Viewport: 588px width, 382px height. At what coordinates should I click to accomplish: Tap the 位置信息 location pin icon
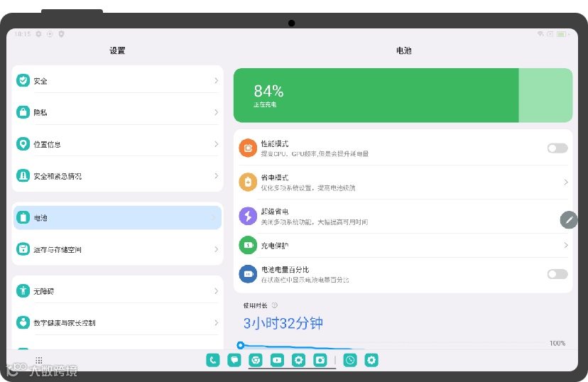click(x=23, y=144)
